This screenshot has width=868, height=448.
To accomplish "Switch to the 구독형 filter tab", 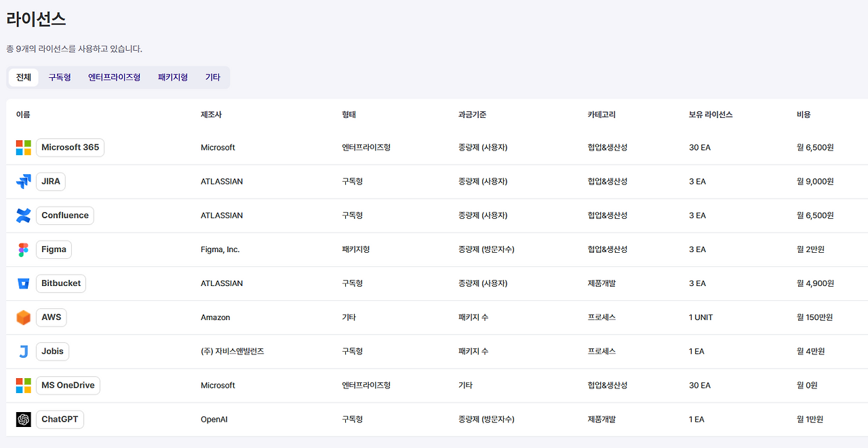I will 59,77.
